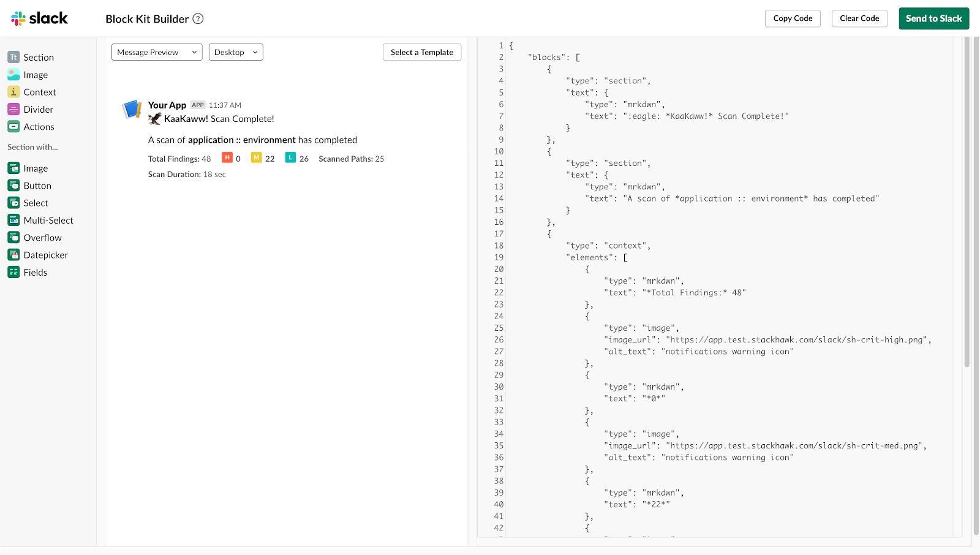980x555 pixels.
Task: Click the Fields block icon
Action: (13, 272)
